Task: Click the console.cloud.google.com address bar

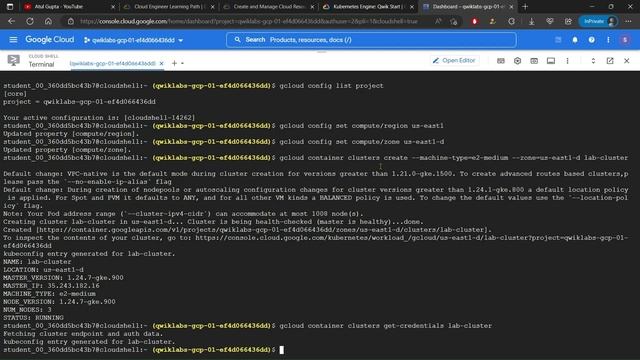Action: (x=249, y=21)
